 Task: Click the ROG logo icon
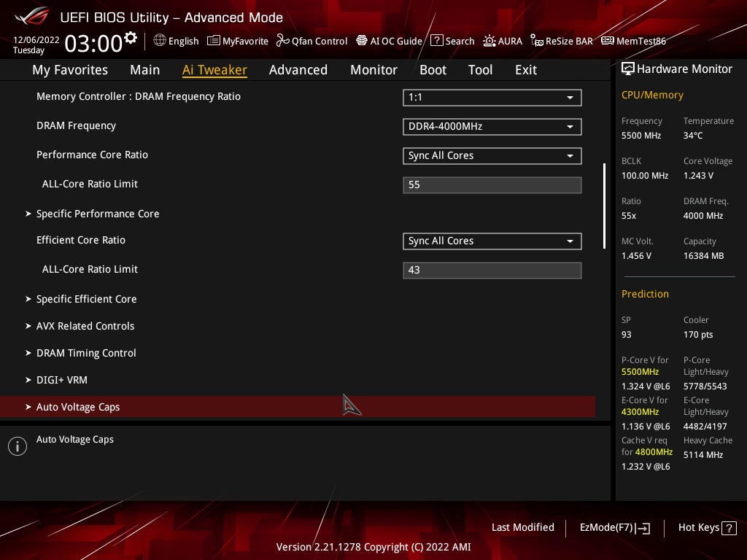pyautogui.click(x=32, y=16)
